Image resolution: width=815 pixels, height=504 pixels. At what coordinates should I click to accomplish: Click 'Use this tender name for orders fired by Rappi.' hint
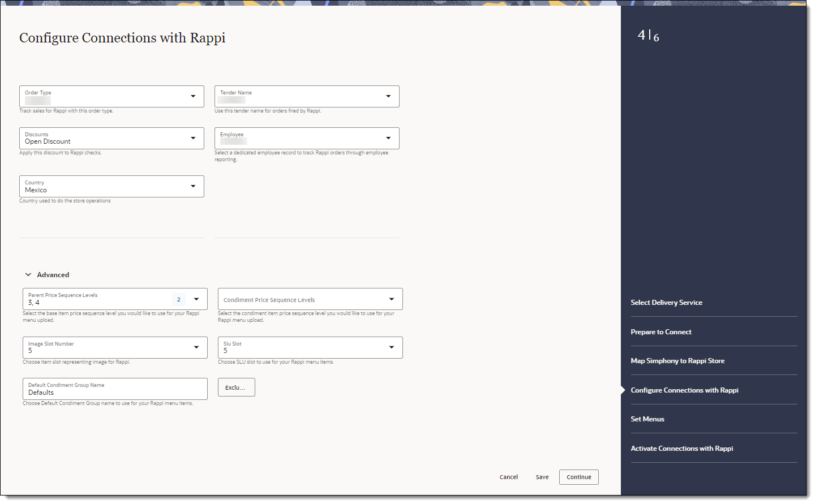268,111
